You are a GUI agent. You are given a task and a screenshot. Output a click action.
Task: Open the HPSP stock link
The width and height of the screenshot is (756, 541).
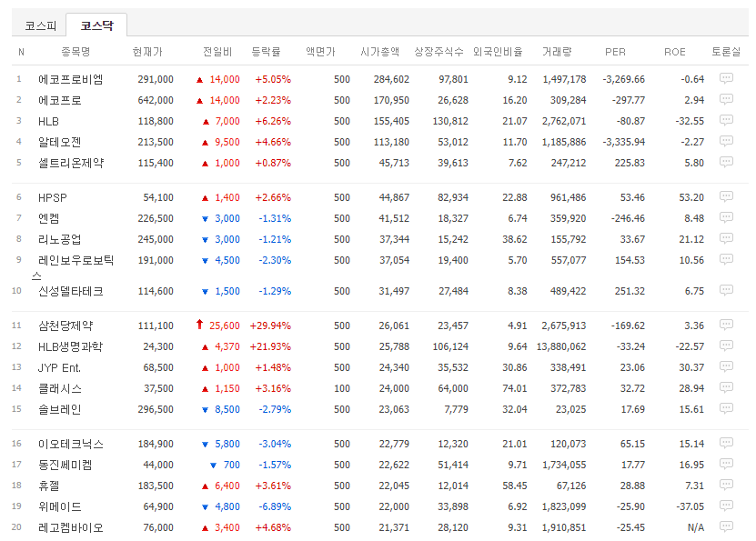(x=53, y=197)
